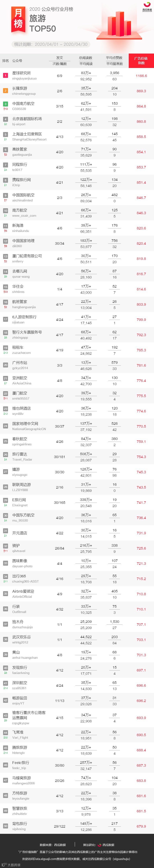Click the red rank 1 badge

(5, 75)
